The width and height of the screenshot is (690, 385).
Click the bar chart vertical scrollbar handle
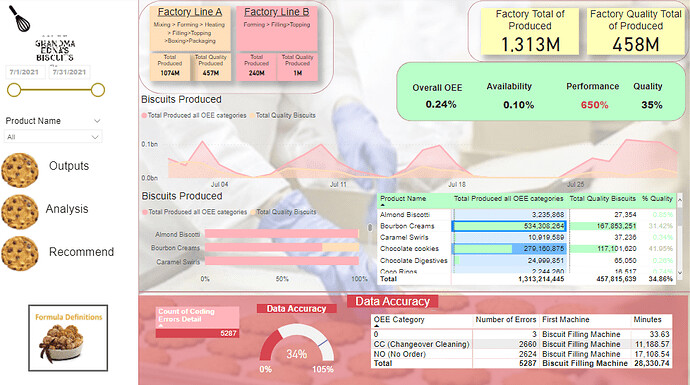coord(370,227)
